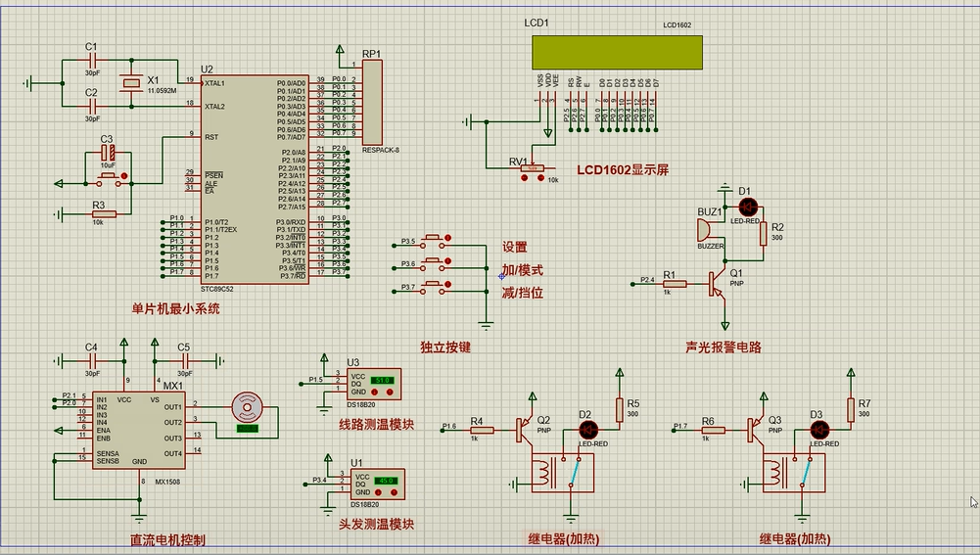This screenshot has width=980, height=555.
Task: Click the U3 DS18B20 right red adjust button
Action: click(x=392, y=393)
